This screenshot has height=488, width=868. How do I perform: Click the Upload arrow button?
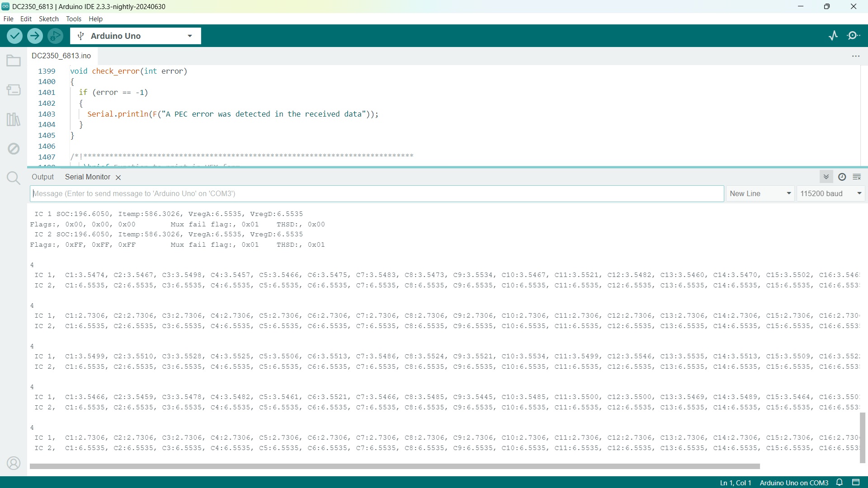coord(35,36)
